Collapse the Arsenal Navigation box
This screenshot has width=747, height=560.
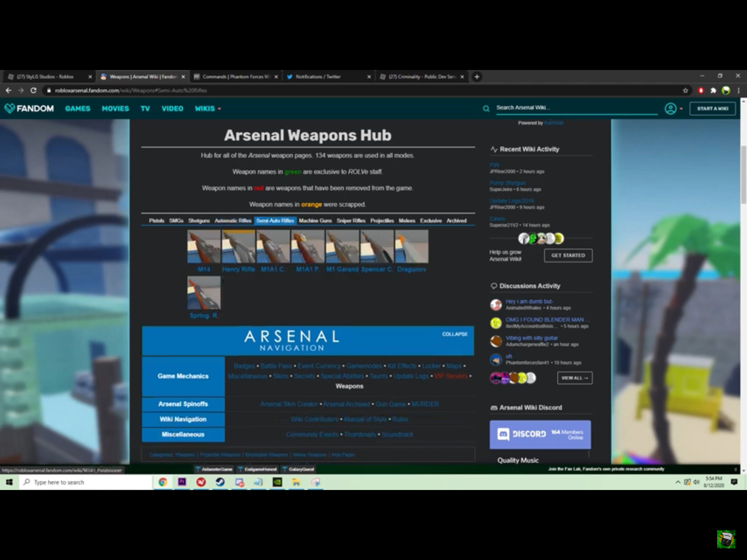pos(454,334)
